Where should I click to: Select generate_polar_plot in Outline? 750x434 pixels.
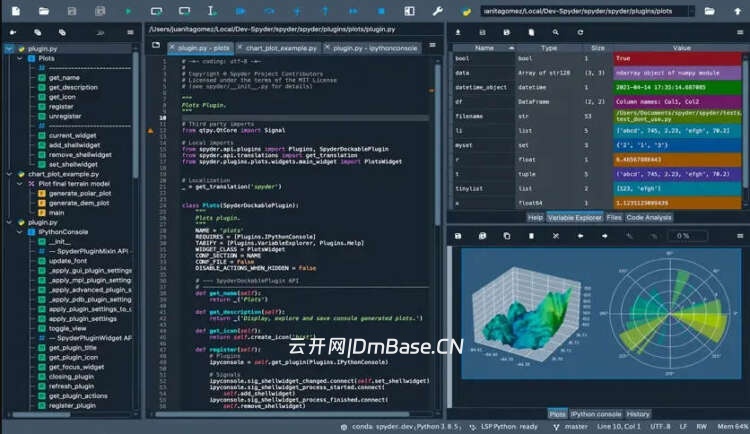pyautogui.click(x=80, y=193)
